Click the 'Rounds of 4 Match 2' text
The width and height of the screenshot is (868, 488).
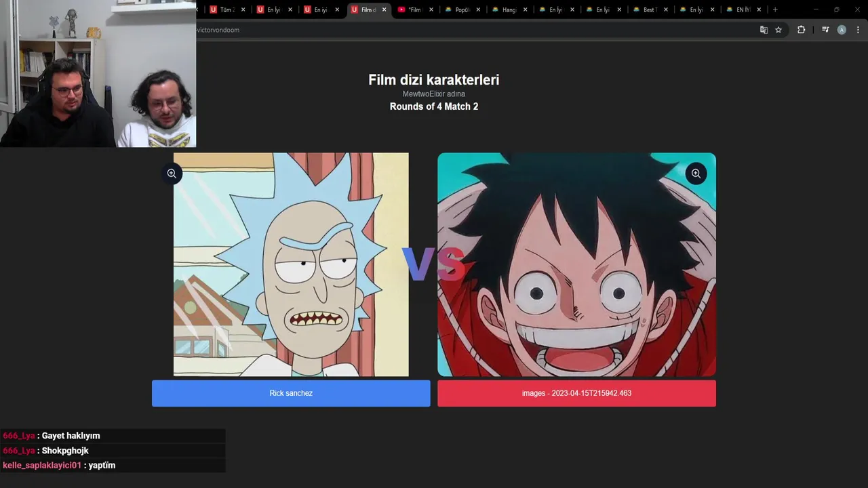click(x=434, y=106)
